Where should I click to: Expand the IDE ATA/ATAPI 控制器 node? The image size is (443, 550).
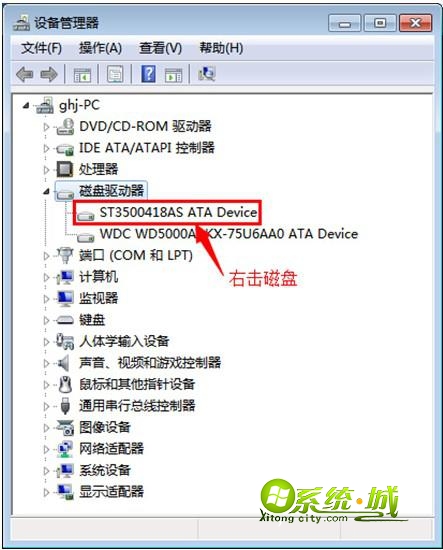[46, 148]
